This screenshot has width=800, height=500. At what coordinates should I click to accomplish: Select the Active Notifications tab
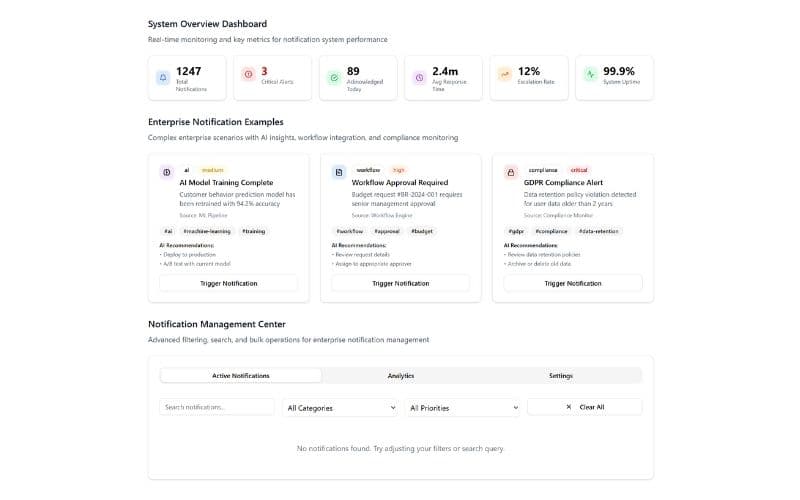point(241,376)
